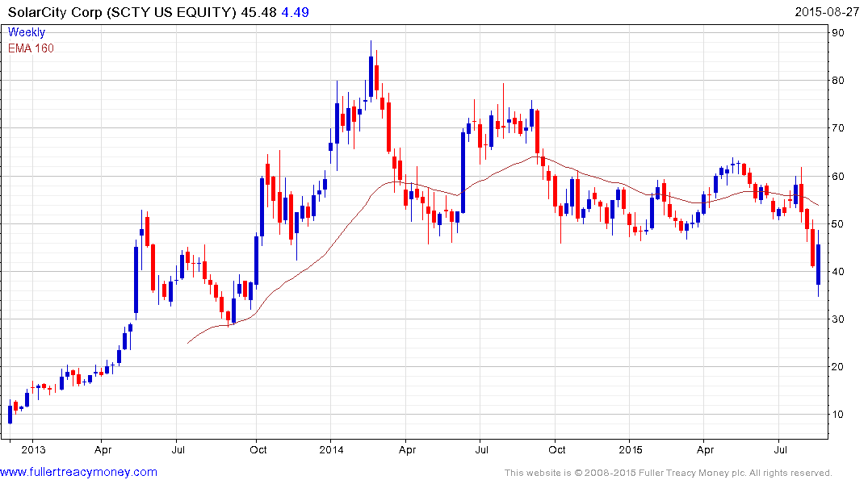
Task: Select the 'EMA 160' legend label
Action: [31, 48]
